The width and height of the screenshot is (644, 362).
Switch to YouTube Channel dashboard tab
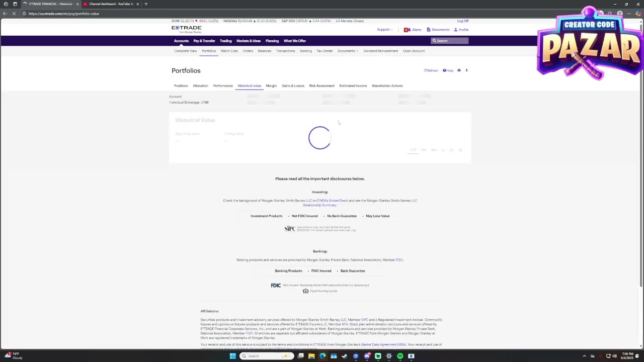point(111,4)
